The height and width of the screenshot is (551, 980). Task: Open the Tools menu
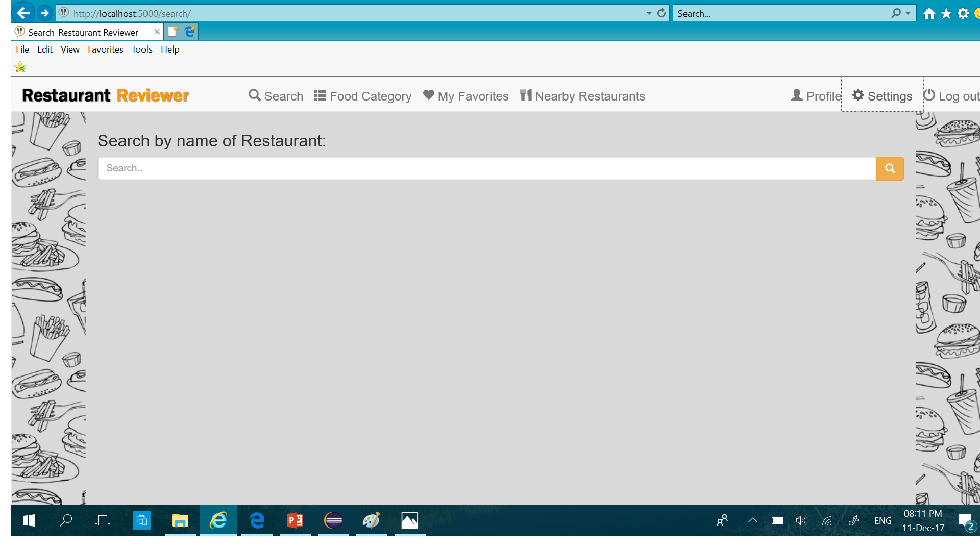click(142, 49)
